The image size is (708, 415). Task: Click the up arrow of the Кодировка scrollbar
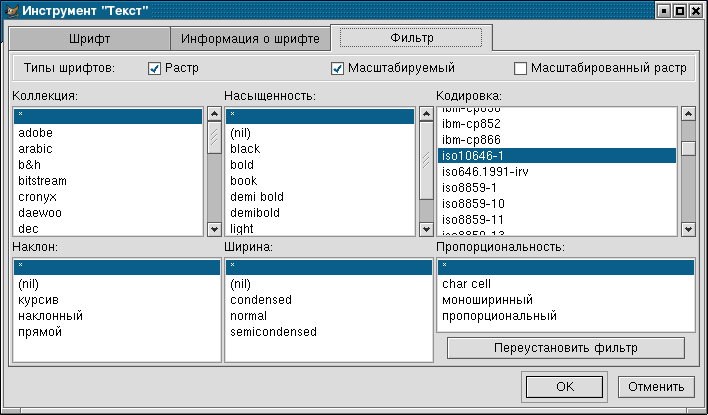tap(688, 114)
